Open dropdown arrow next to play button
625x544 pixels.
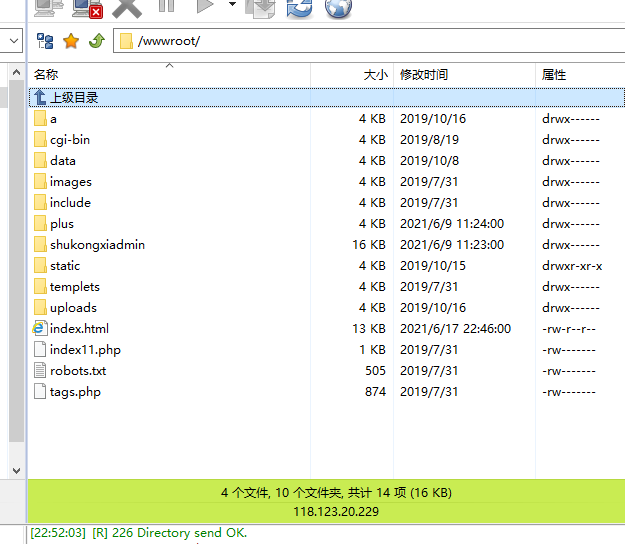tap(232, 5)
